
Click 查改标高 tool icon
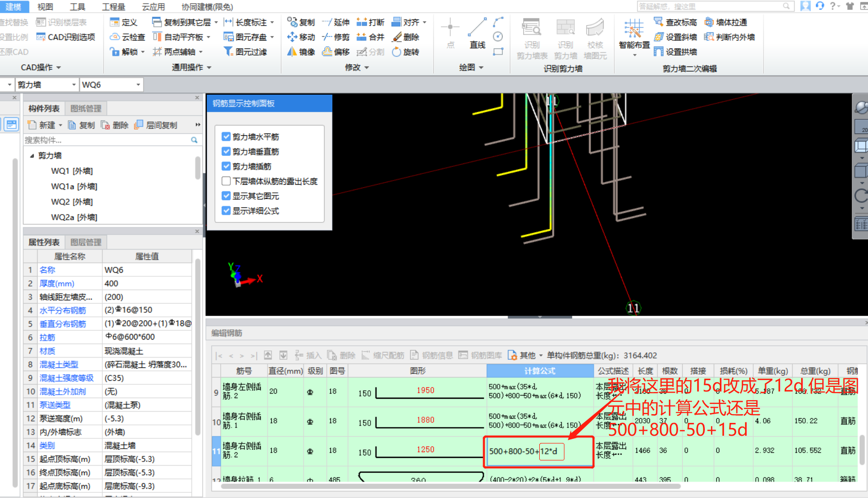pyautogui.click(x=658, y=22)
